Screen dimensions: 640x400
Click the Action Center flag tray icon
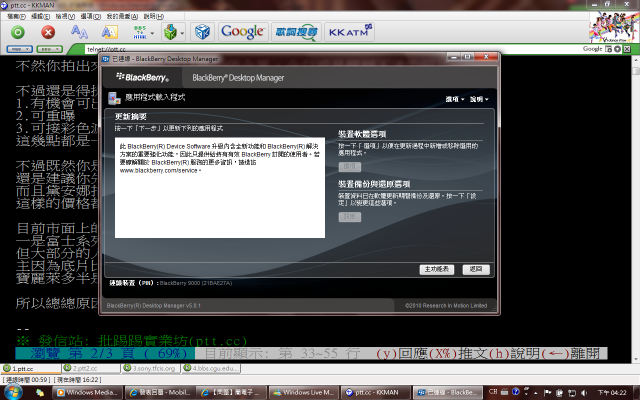pos(548,393)
